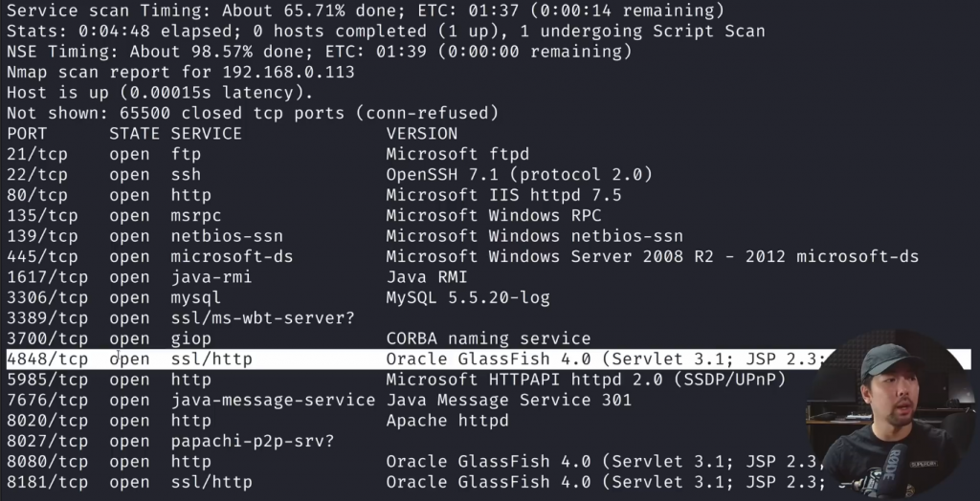Click the STATE column header
Screen dimensions: 980x501
point(134,134)
